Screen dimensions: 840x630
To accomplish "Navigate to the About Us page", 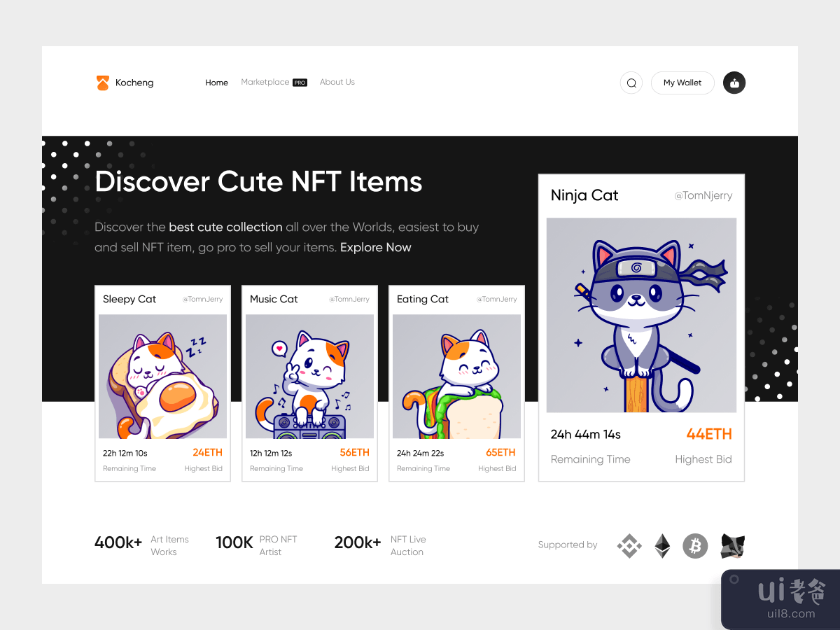I will pyautogui.click(x=337, y=82).
